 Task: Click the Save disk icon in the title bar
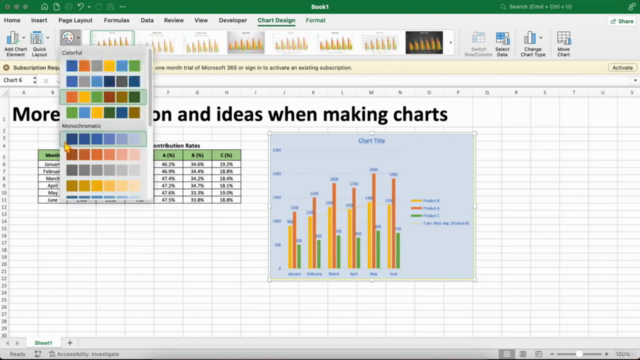pos(111,7)
